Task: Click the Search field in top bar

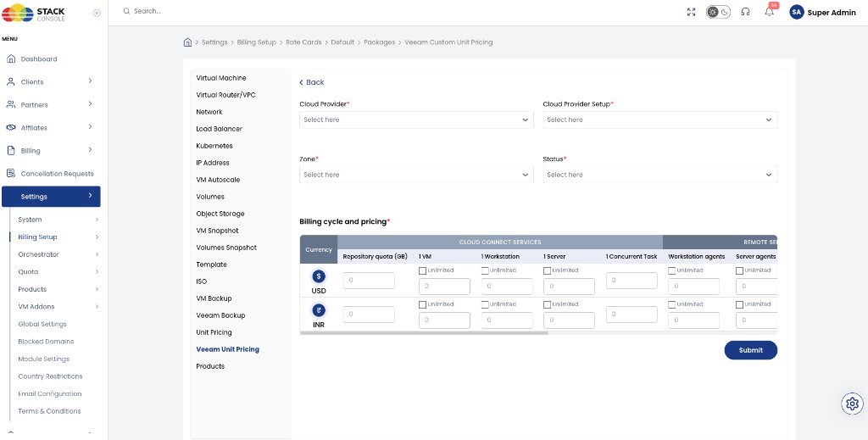Action: (x=147, y=11)
